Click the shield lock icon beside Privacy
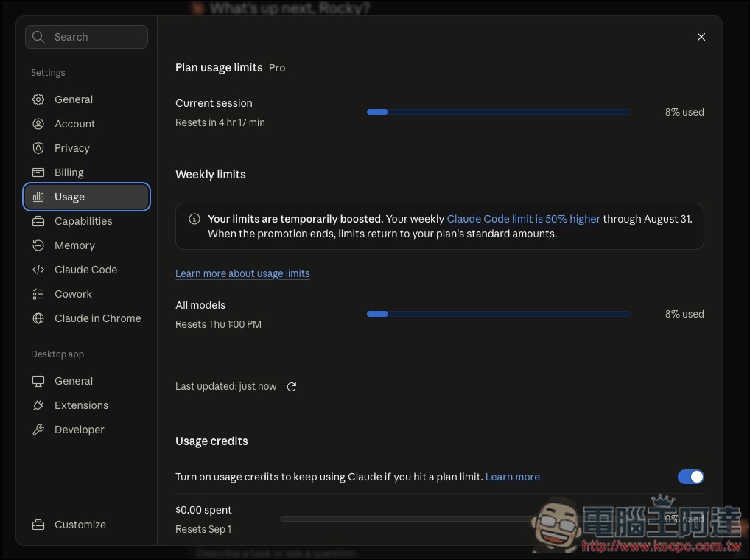This screenshot has width=750, height=560. (x=38, y=148)
